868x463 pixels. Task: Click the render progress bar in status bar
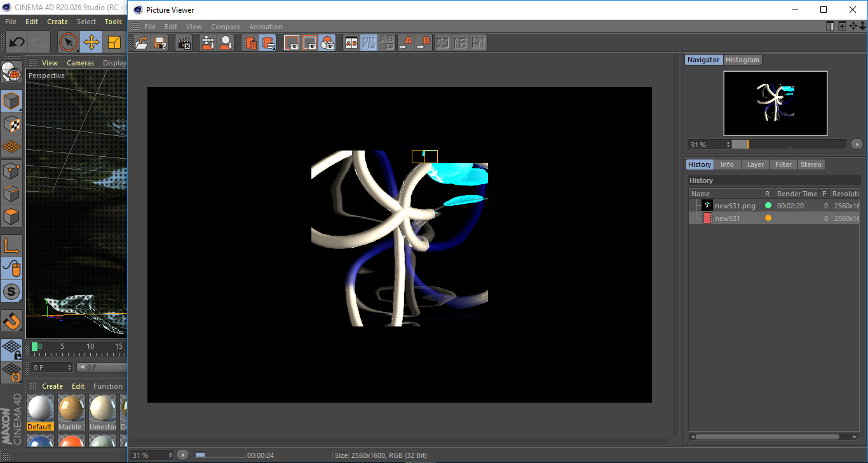click(220, 455)
